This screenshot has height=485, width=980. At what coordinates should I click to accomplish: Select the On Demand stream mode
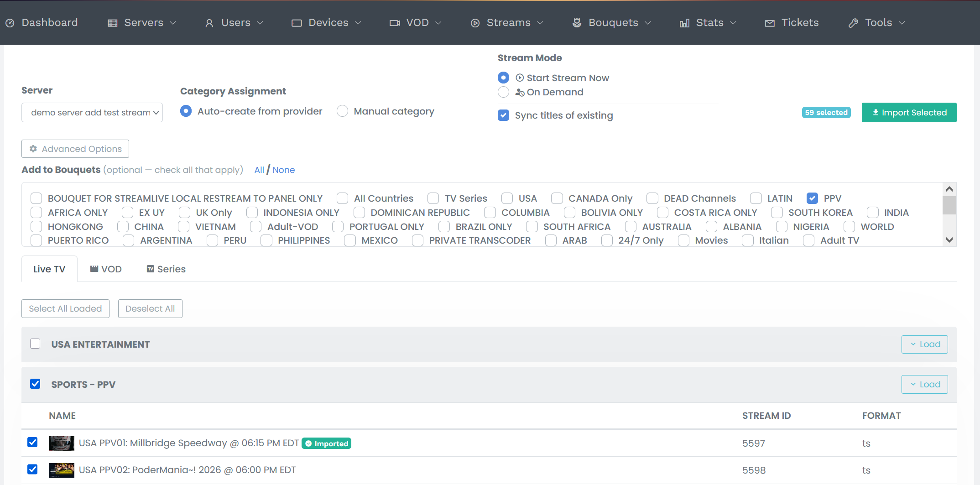(503, 92)
